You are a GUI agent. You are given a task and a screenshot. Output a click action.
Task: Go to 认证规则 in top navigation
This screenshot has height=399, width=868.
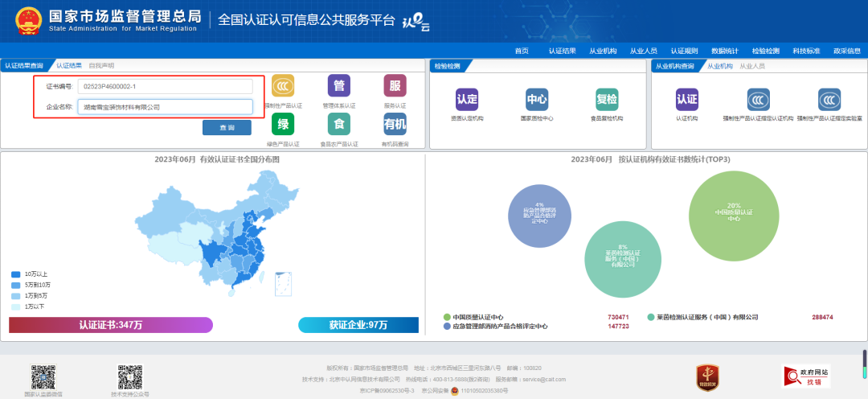point(684,51)
